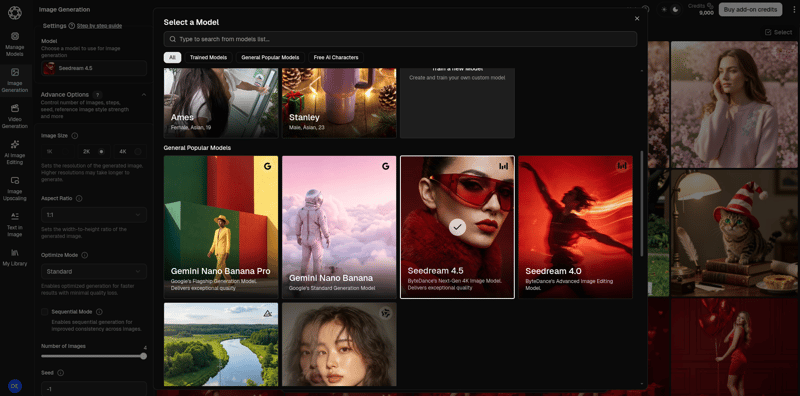The image size is (800, 396).
Task: Open the Image Generation sidebar section
Action: coord(15,80)
